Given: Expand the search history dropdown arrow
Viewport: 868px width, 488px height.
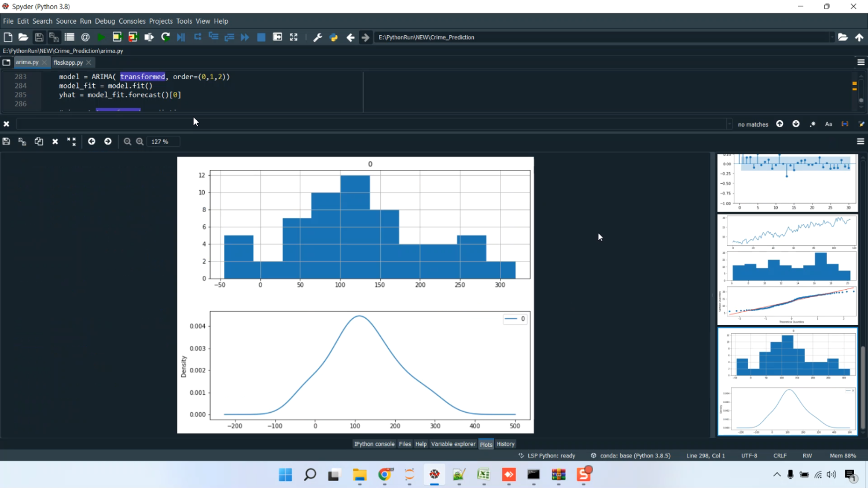Looking at the screenshot, I should 729,124.
